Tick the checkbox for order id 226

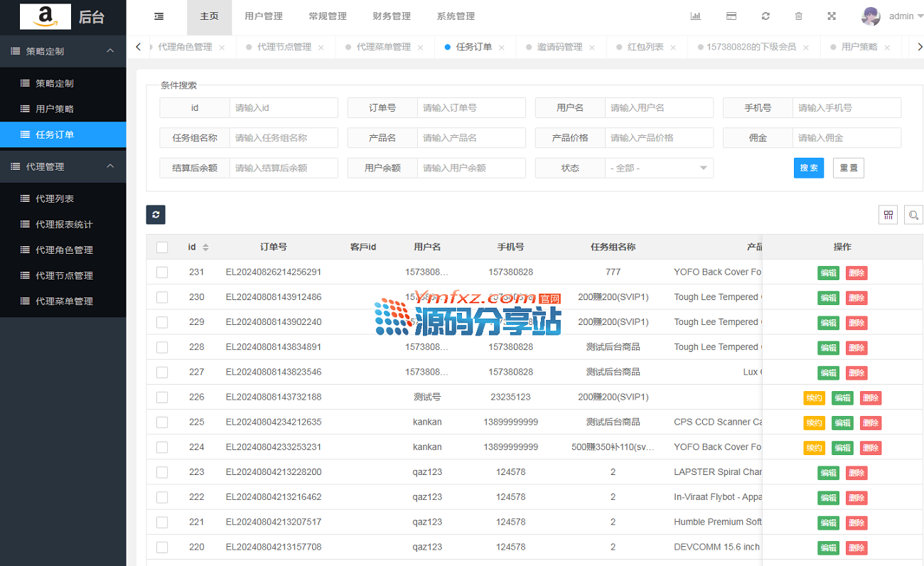pos(162,397)
